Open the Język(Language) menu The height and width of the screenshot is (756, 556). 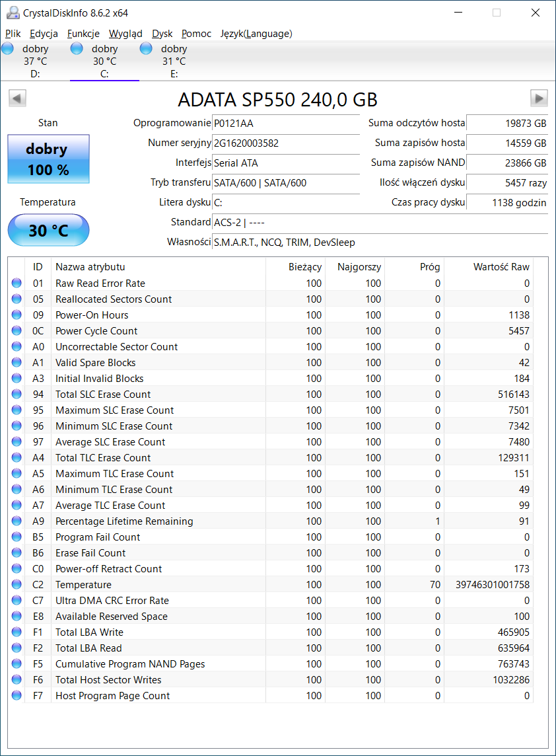(x=256, y=34)
